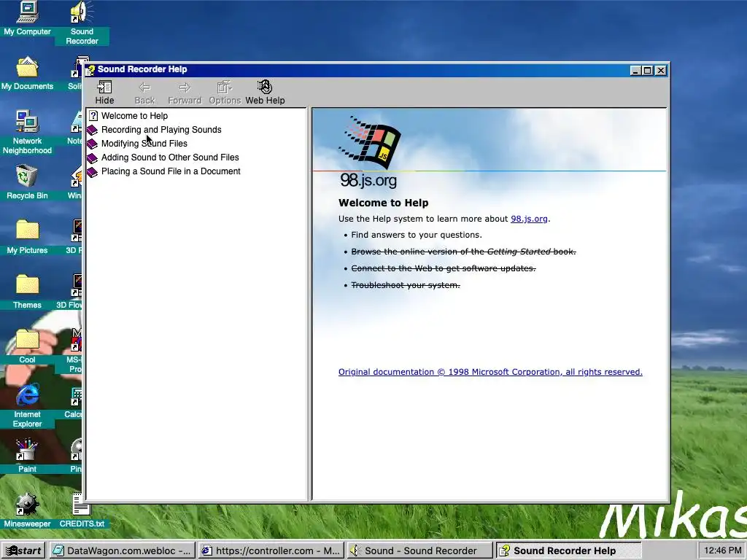Click the taskbar clock showing 12:46 PM
This screenshot has width=747, height=560.
click(x=723, y=551)
